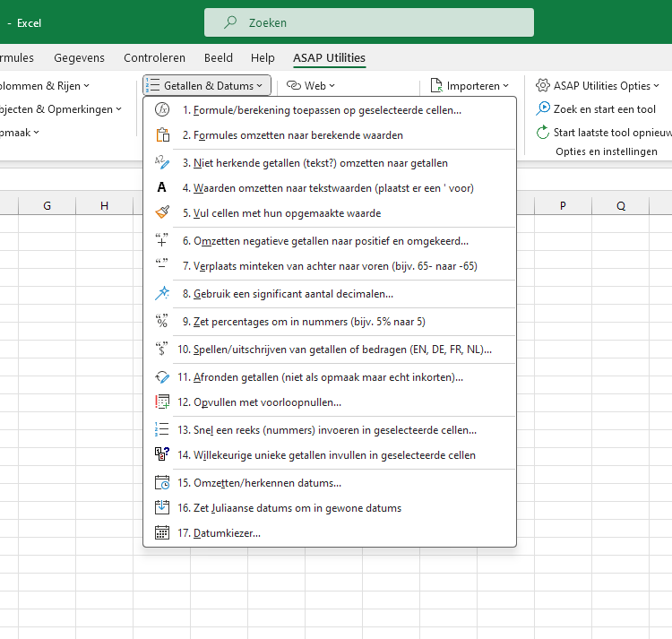Select column G header
This screenshot has height=639, width=672.
click(x=47, y=206)
